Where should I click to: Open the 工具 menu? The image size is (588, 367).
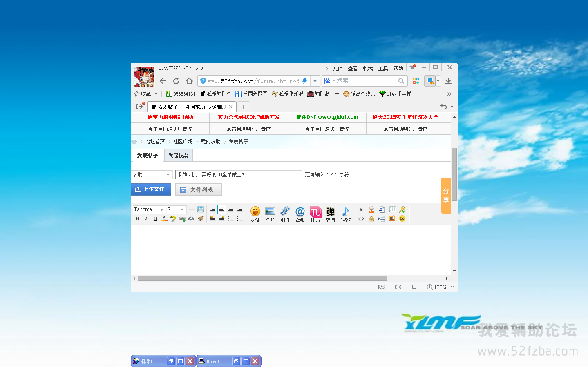383,69
